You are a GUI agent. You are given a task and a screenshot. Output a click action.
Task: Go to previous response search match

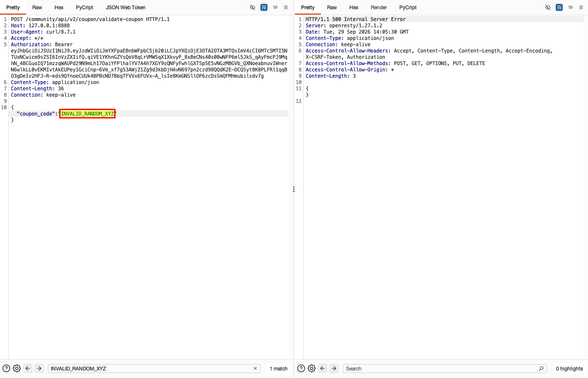(323, 368)
